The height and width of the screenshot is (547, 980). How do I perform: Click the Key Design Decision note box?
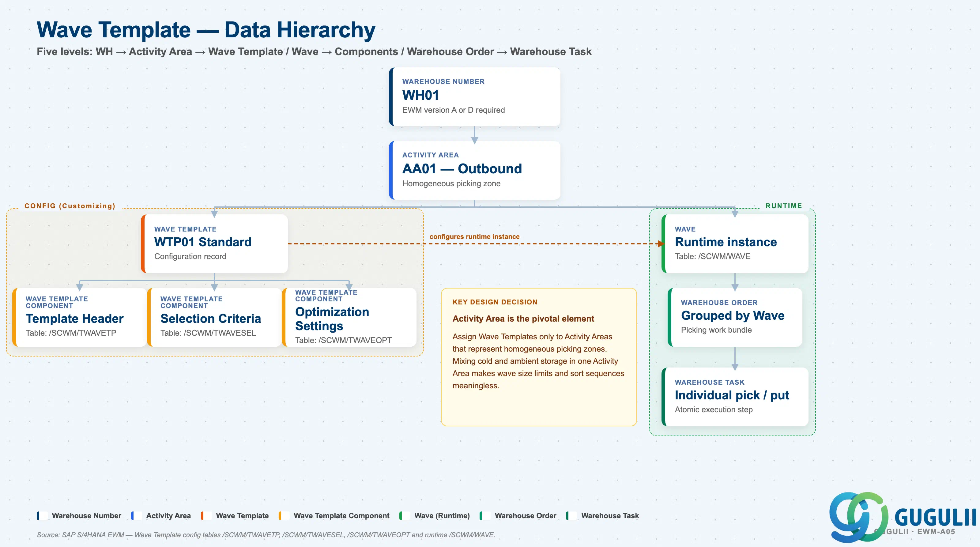tap(539, 357)
